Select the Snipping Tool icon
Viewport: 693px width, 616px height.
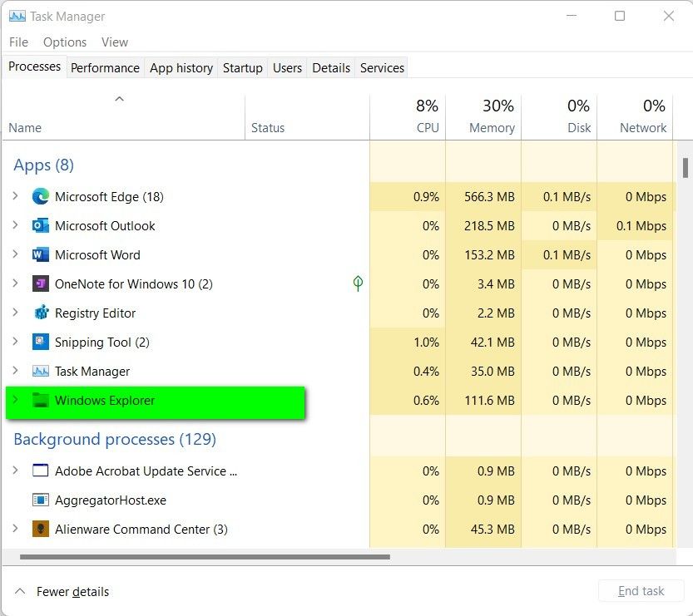tap(42, 342)
